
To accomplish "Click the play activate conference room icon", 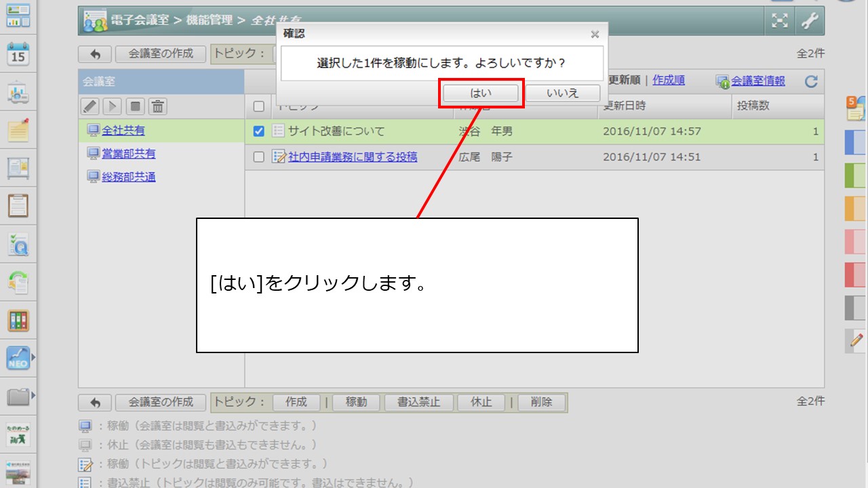I will [113, 106].
